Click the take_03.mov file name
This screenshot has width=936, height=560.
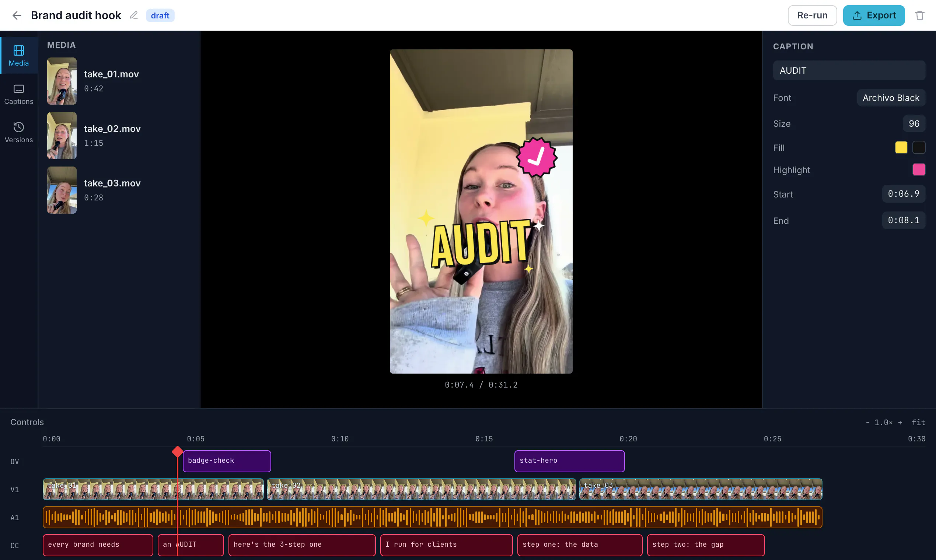click(x=112, y=183)
